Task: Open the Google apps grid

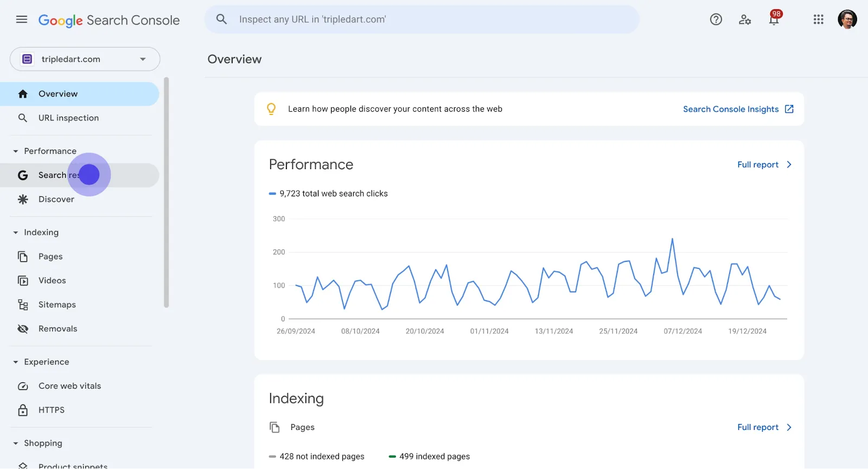Action: tap(819, 20)
